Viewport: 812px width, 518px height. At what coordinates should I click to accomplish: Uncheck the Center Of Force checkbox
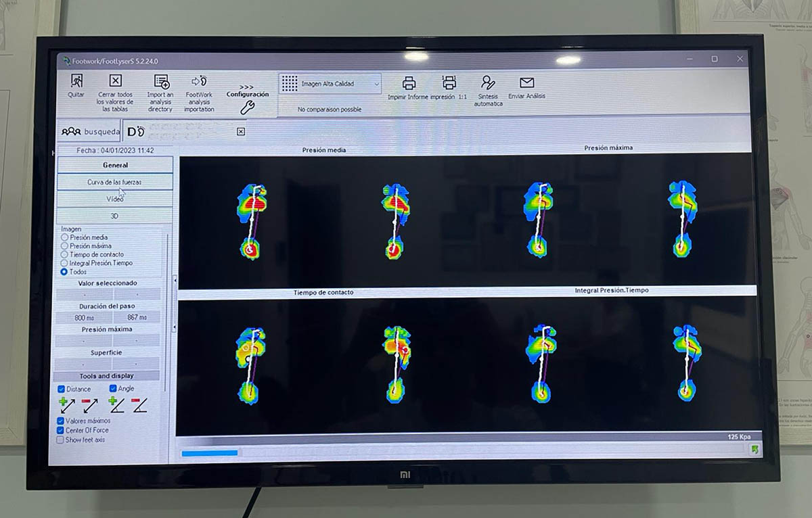pyautogui.click(x=61, y=430)
